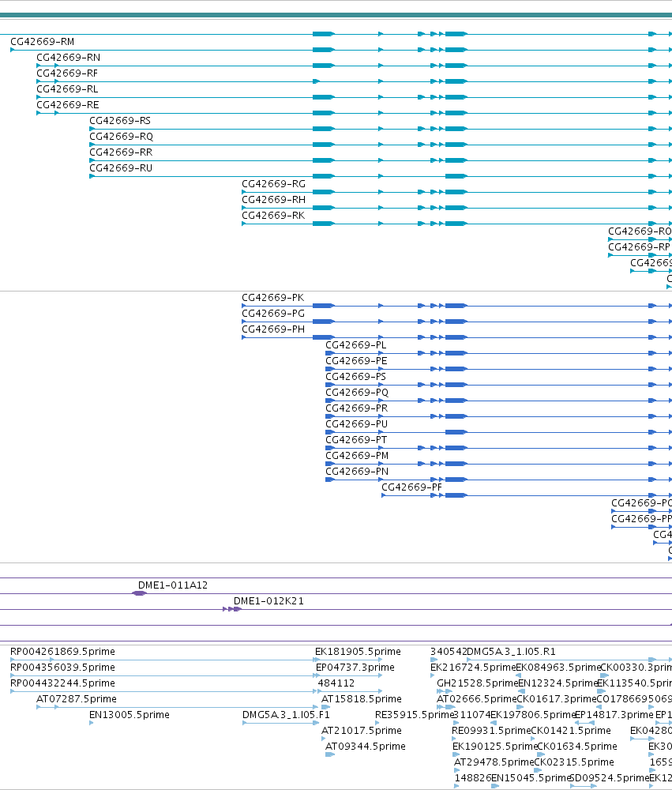Select the RE09931.5prime EST label

pos(491,731)
